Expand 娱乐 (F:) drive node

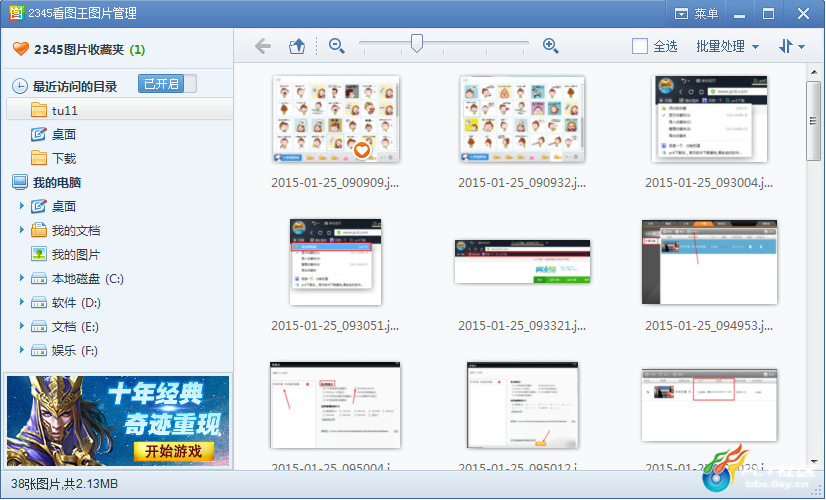pyautogui.click(x=22, y=349)
